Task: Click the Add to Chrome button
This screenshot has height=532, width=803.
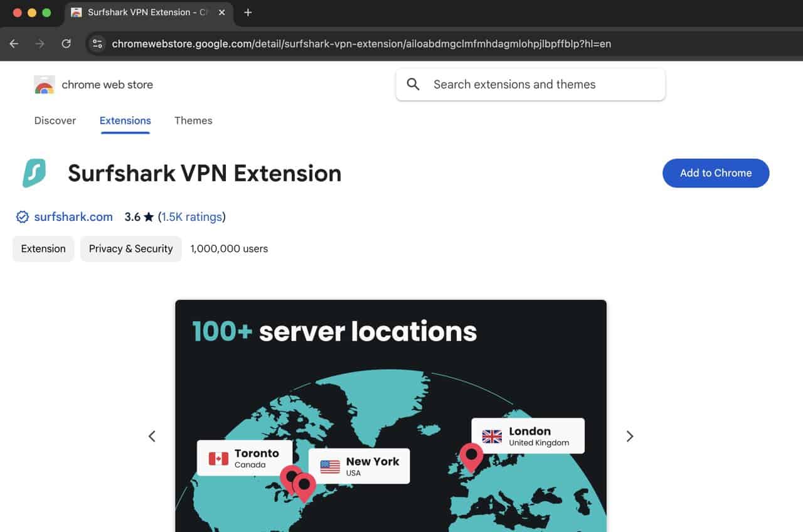Action: click(716, 173)
